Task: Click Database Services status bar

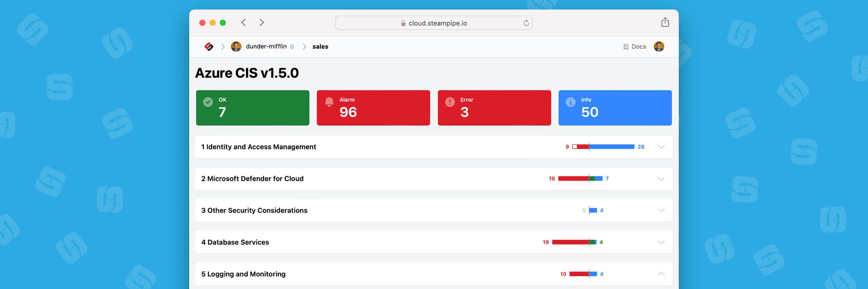Action: coord(574,242)
